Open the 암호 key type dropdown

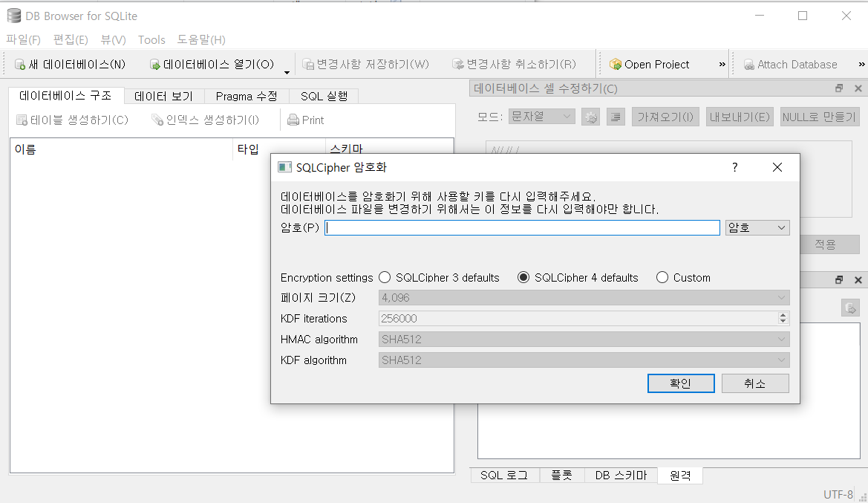click(757, 227)
